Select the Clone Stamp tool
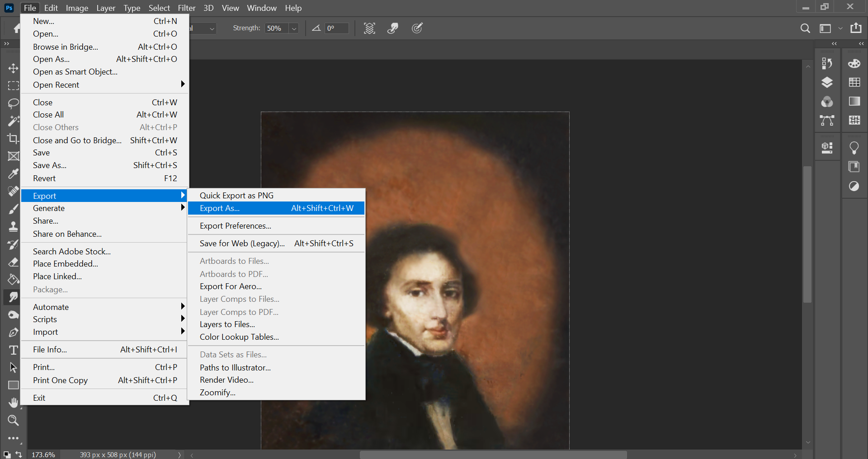The image size is (868, 459). pyautogui.click(x=13, y=226)
